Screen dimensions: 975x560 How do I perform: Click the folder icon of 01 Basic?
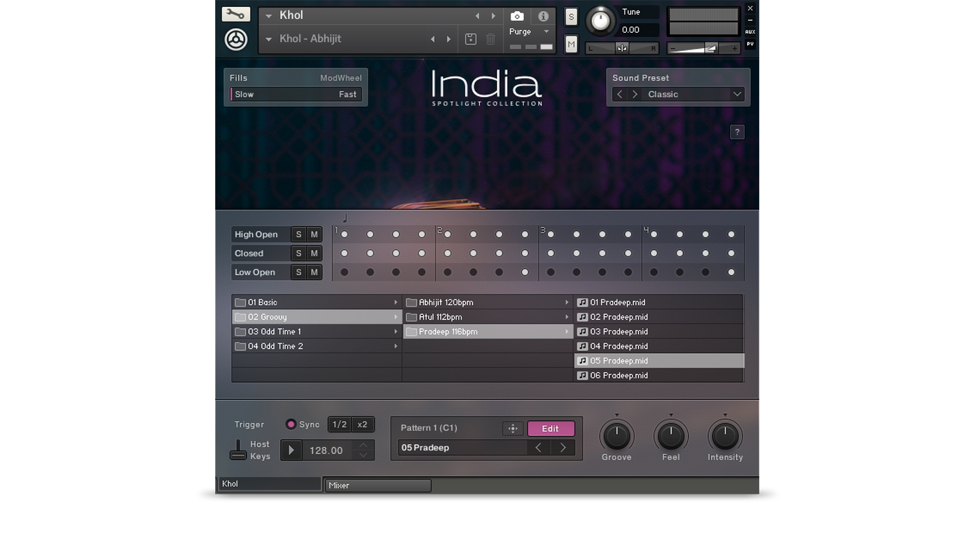point(240,303)
